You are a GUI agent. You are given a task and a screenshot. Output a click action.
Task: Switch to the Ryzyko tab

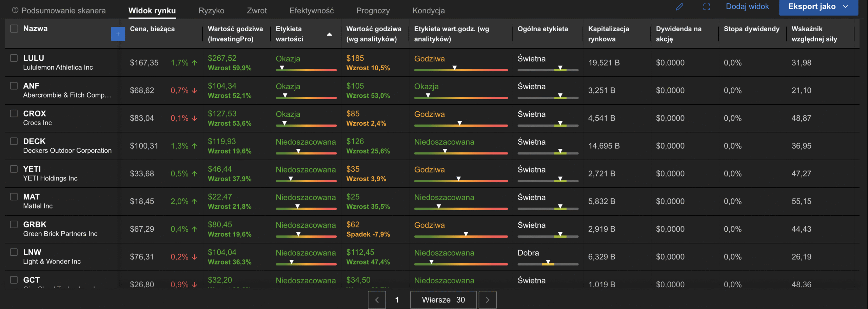click(x=211, y=11)
